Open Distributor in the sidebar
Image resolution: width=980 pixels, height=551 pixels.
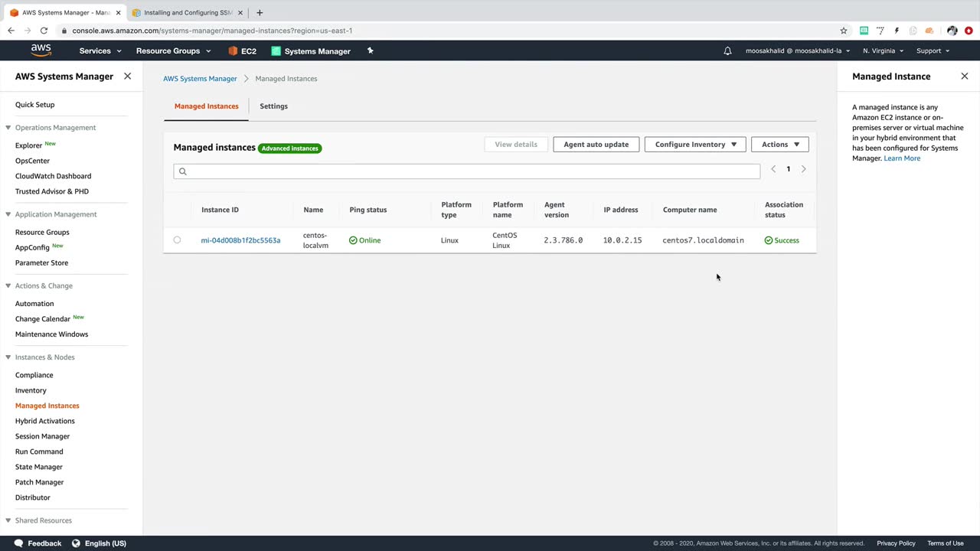click(x=32, y=497)
